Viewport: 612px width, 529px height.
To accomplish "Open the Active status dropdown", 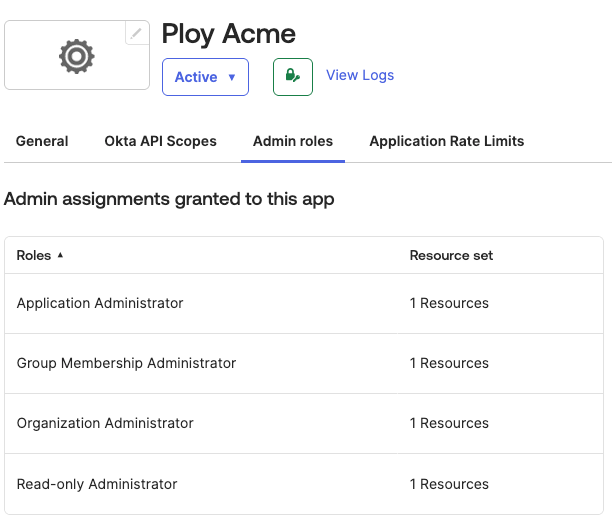I will (x=205, y=77).
